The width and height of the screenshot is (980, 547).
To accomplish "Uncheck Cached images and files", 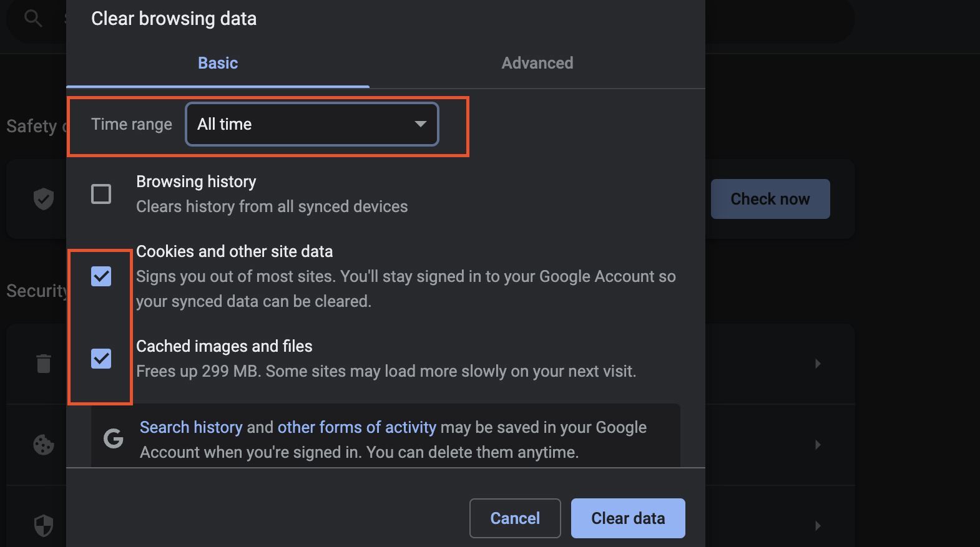I will tap(101, 359).
